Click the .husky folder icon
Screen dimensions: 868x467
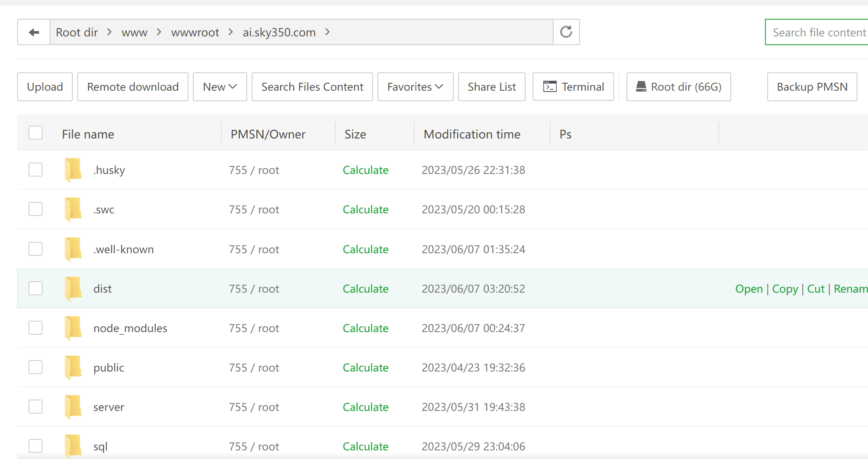pyautogui.click(x=73, y=170)
